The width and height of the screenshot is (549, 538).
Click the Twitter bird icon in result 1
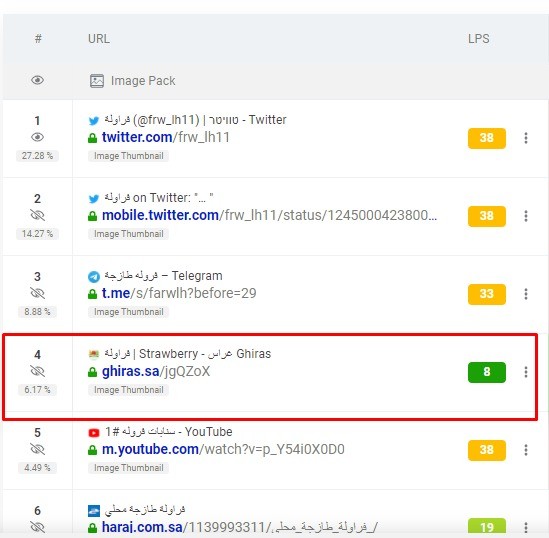point(94,121)
